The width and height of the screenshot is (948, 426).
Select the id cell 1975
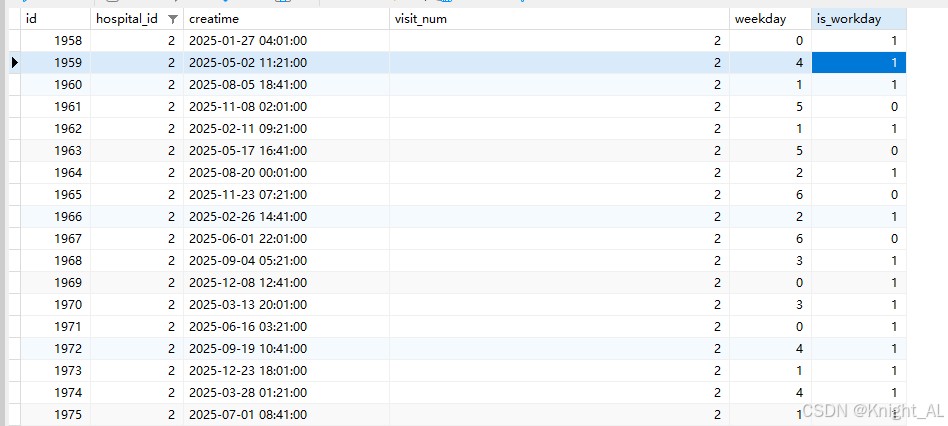point(56,415)
